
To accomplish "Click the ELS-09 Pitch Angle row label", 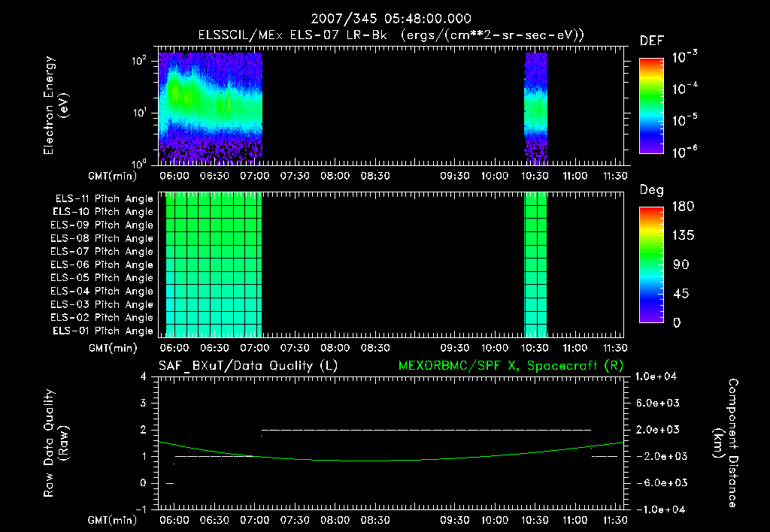I will [102, 225].
